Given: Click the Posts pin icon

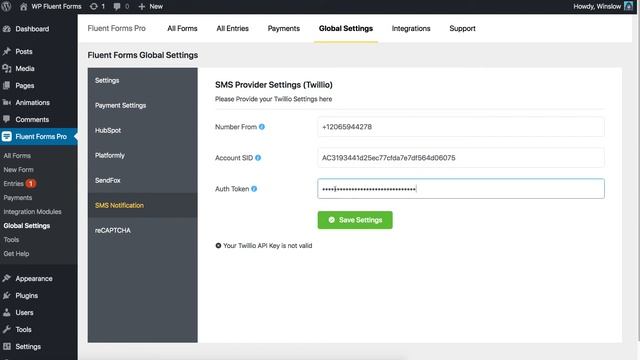Looking at the screenshot, I should 7,51.
